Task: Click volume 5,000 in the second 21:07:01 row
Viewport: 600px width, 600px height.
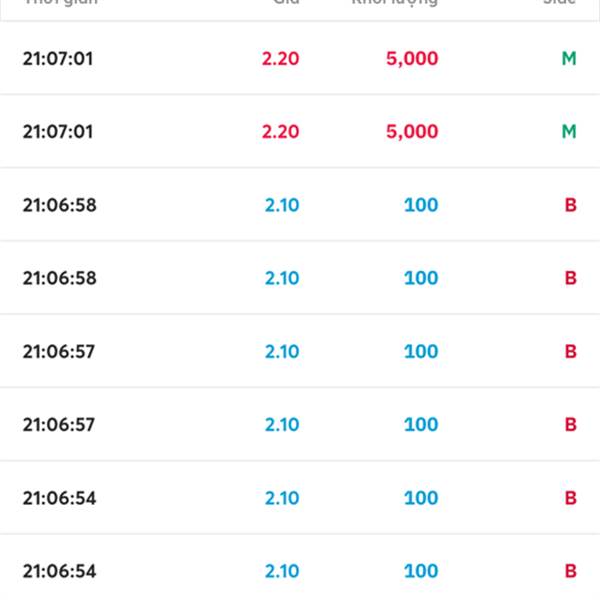Action: [x=412, y=132]
